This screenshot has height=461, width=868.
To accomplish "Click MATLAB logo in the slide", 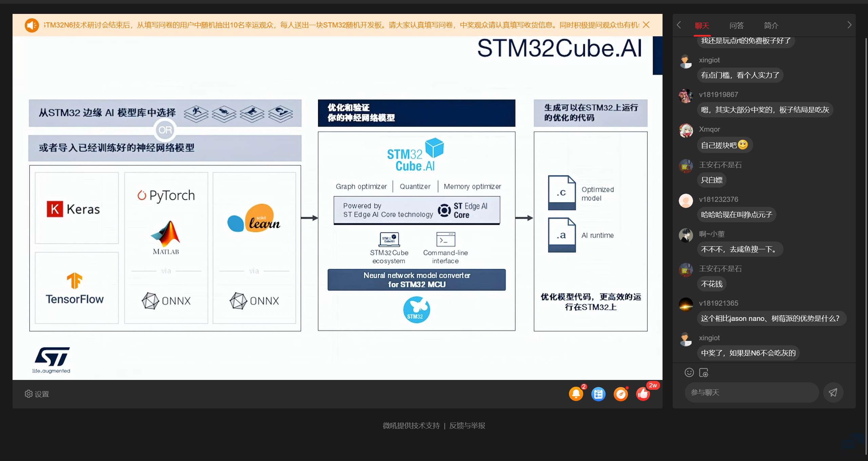I will pos(166,238).
